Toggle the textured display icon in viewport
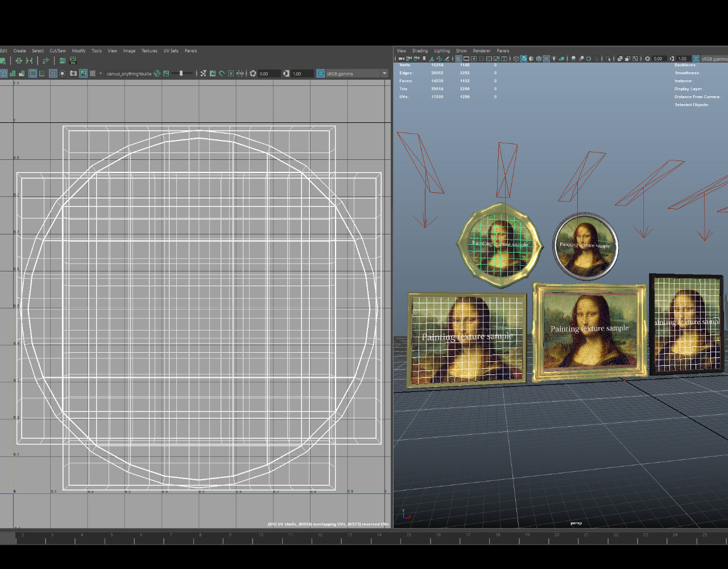The image size is (728, 569). click(x=547, y=59)
